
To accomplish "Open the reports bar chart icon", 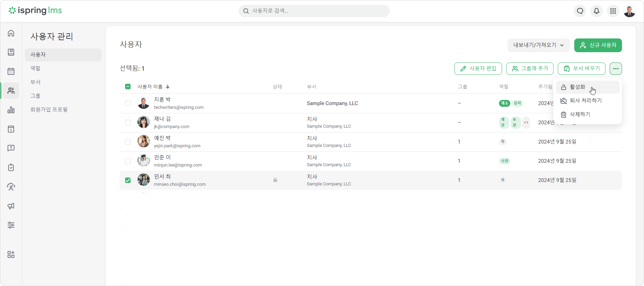I will 11,110.
